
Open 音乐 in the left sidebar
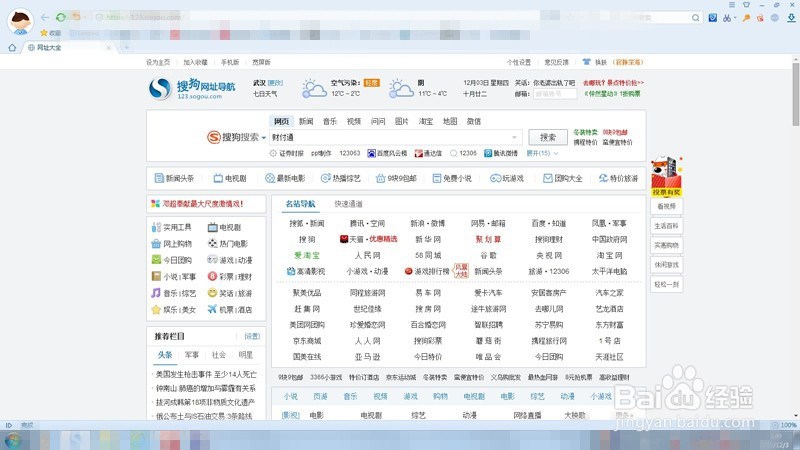tap(169, 293)
